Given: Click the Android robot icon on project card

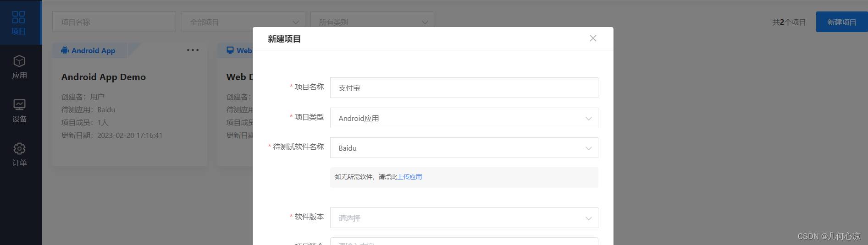Looking at the screenshot, I should click(65, 50).
